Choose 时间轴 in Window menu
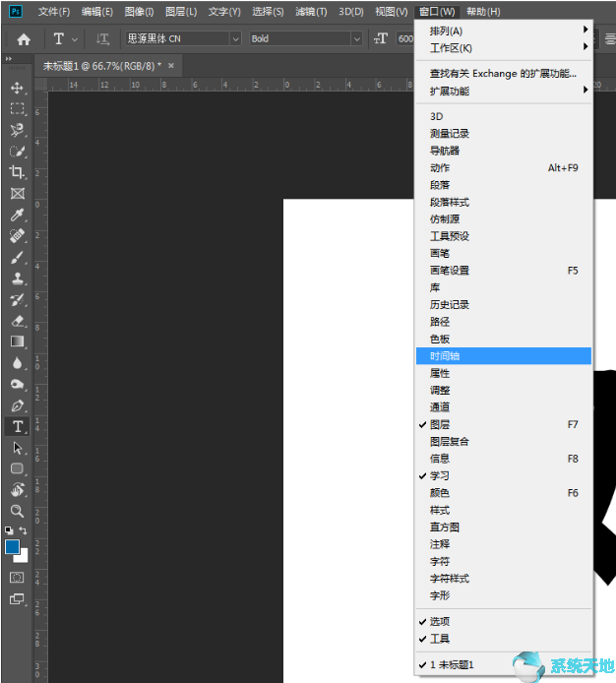The height and width of the screenshot is (683, 616). 504,356
